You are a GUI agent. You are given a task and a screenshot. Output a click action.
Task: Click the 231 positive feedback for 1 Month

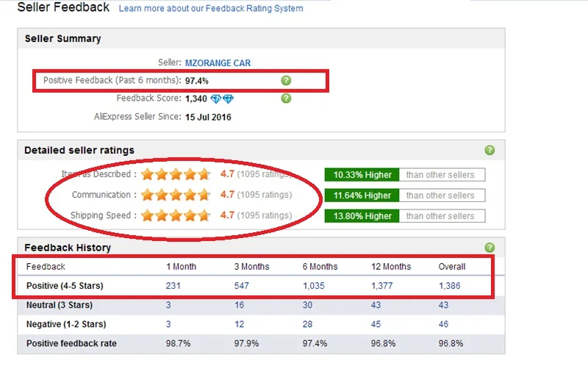point(173,286)
